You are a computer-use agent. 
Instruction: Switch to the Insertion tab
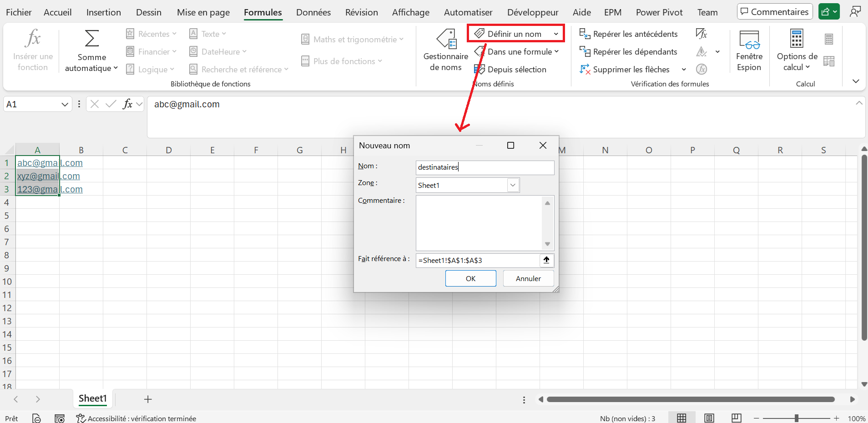[104, 12]
